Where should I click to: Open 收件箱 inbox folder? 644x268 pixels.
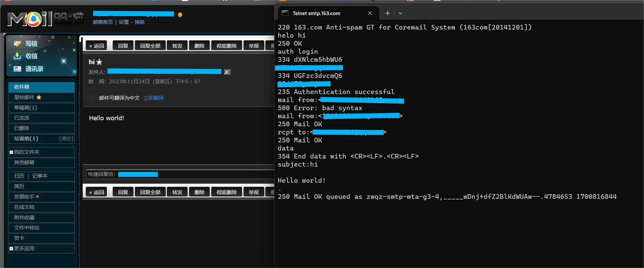pyautogui.click(x=41, y=87)
